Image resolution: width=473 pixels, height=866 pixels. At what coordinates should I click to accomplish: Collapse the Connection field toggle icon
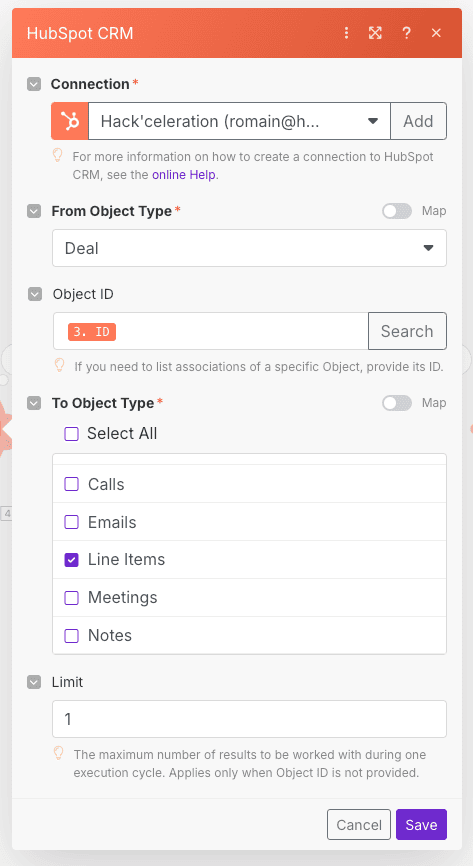pyautogui.click(x=34, y=85)
